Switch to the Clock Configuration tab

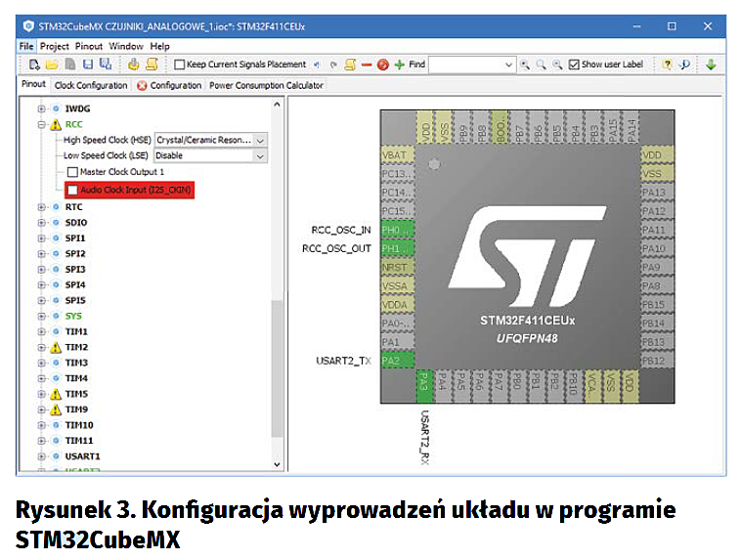pos(91,86)
